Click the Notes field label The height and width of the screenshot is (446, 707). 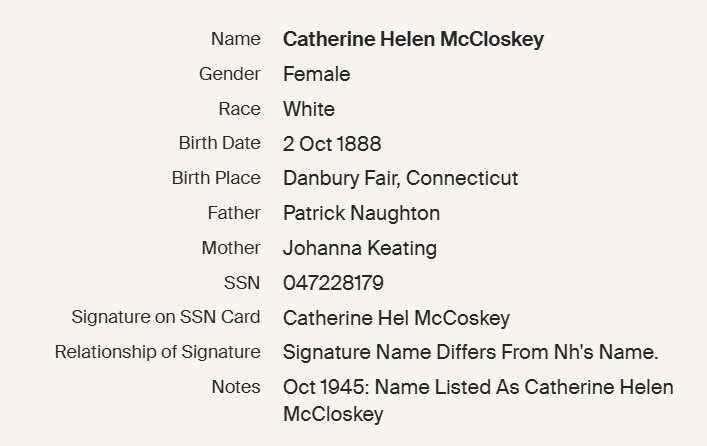[235, 387]
